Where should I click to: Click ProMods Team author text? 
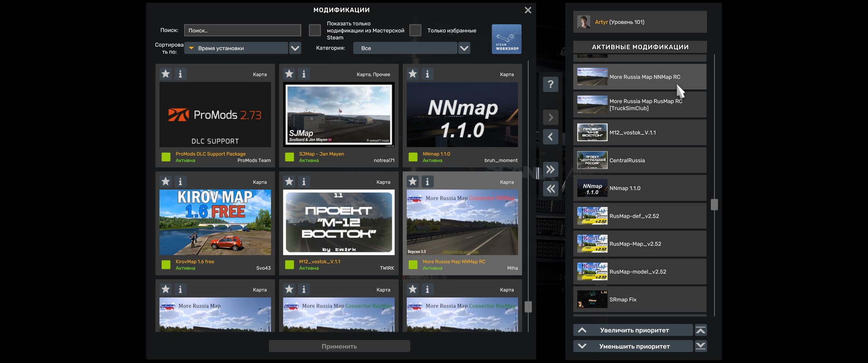click(x=254, y=160)
